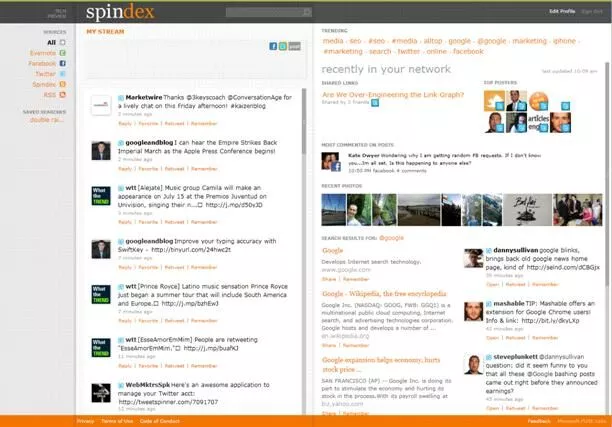612x427 pixels.
Task: Toggle the gray post button in My Stream
Action: click(294, 46)
